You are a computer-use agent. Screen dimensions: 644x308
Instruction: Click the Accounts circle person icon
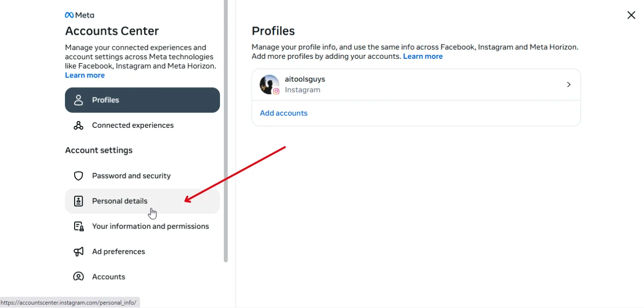click(x=78, y=277)
